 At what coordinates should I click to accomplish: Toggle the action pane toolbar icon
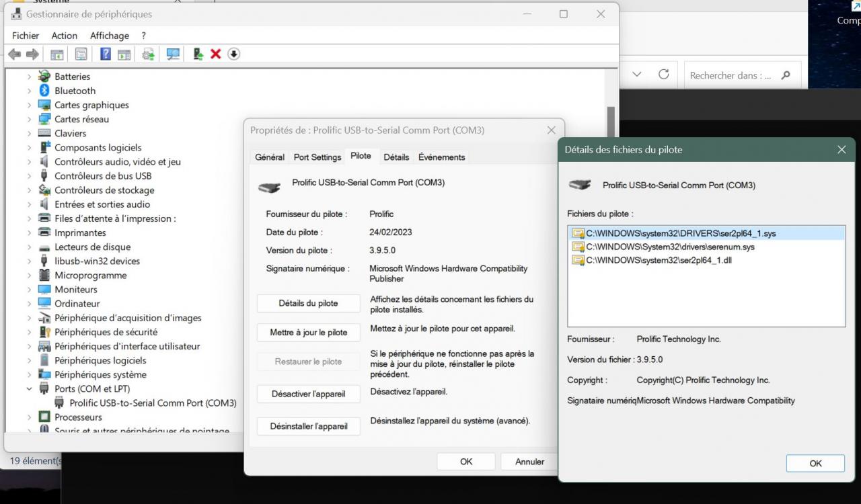[x=124, y=54]
